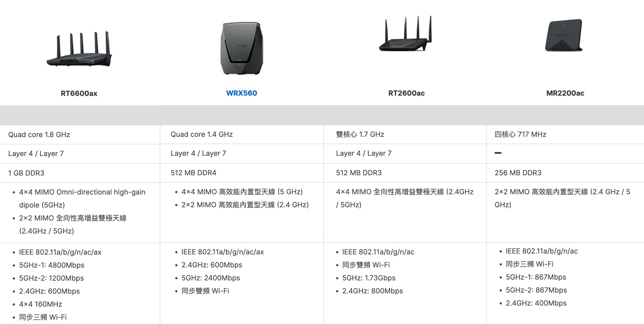Click the 四核心 717 MHz CPU cell
This screenshot has width=644, height=324.
coord(520,134)
